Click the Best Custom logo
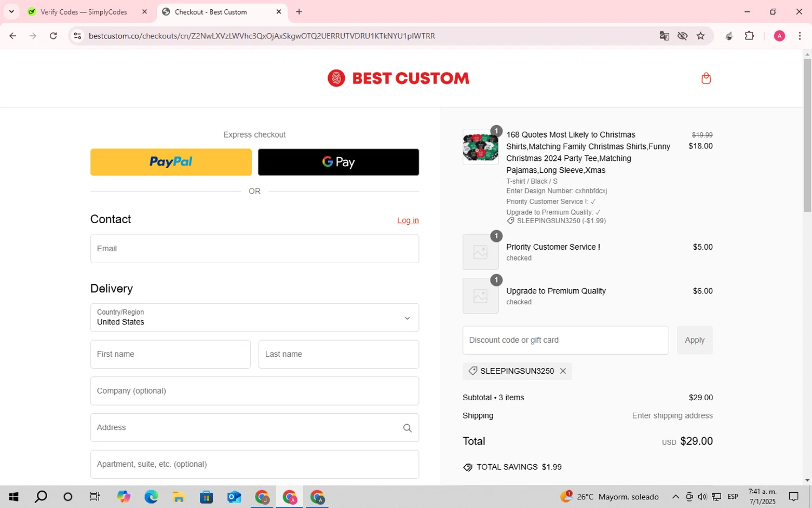This screenshot has height=508, width=812. pyautogui.click(x=398, y=79)
